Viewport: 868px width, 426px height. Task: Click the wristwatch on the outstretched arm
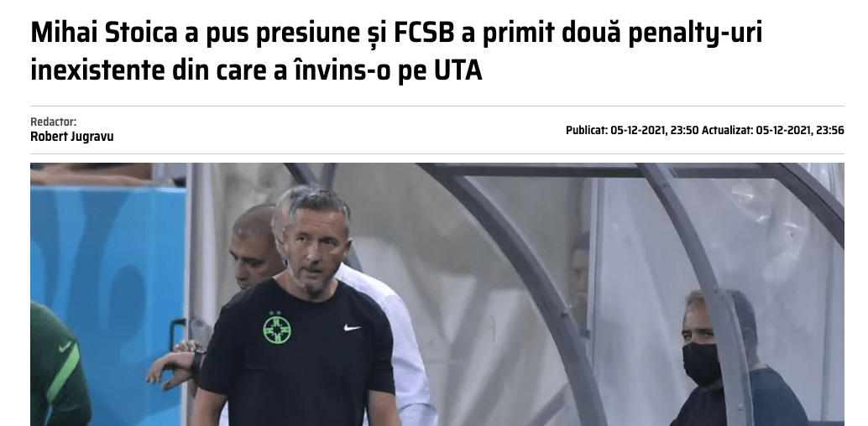pyautogui.click(x=198, y=360)
